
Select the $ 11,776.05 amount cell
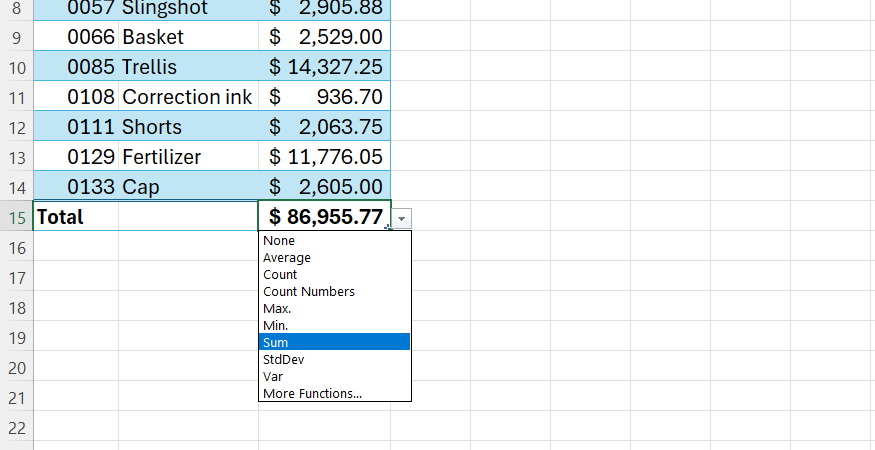click(324, 156)
